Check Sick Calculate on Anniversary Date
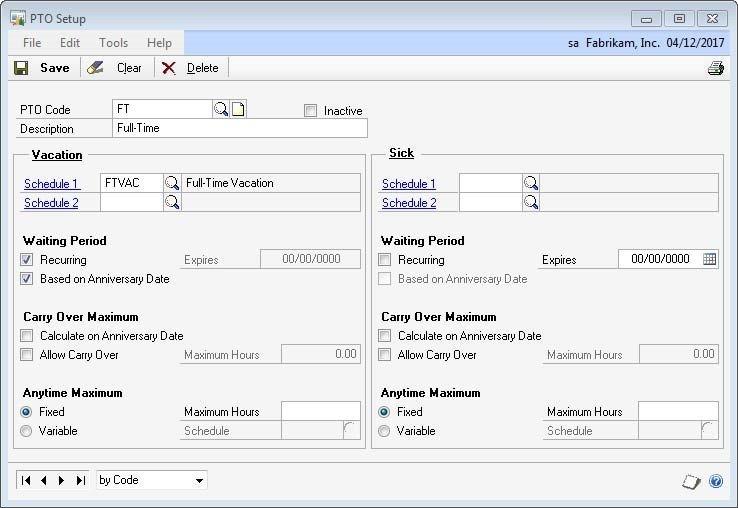Viewport: 738px width, 508px height. [x=385, y=336]
